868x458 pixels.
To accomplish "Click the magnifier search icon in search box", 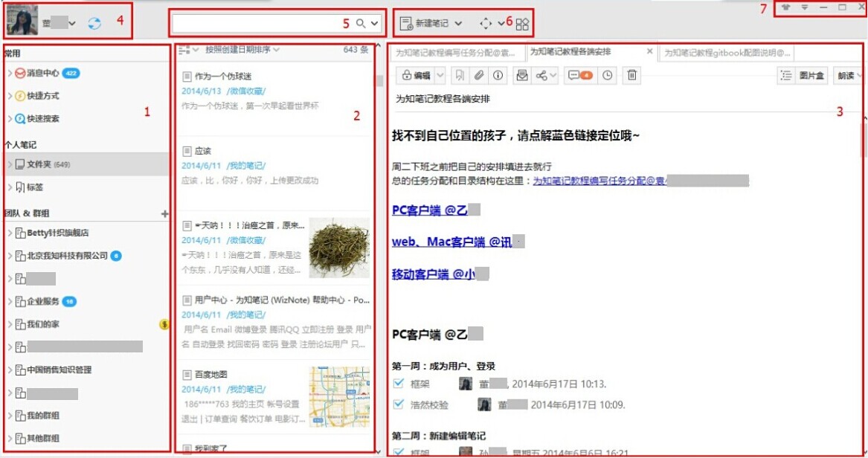I will (x=361, y=23).
